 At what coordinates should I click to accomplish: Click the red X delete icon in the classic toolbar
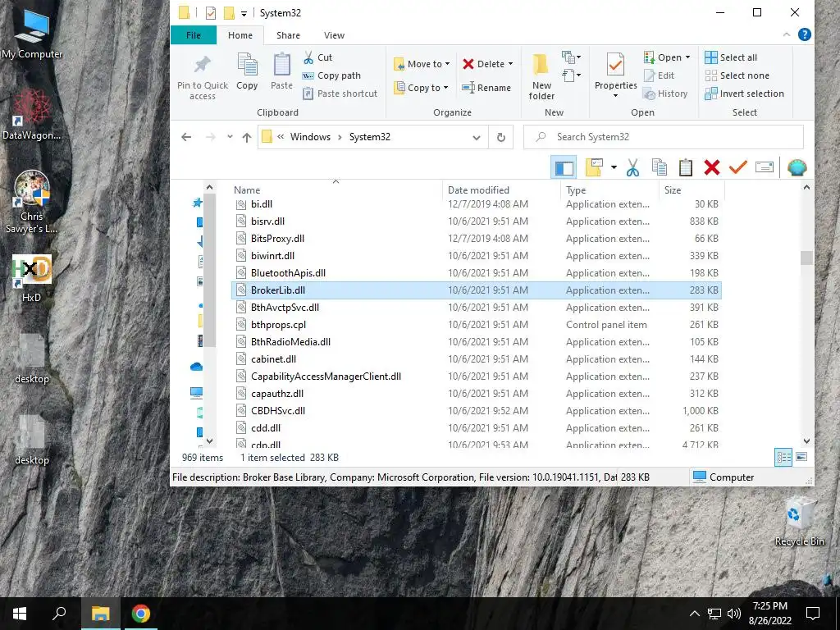coord(712,167)
